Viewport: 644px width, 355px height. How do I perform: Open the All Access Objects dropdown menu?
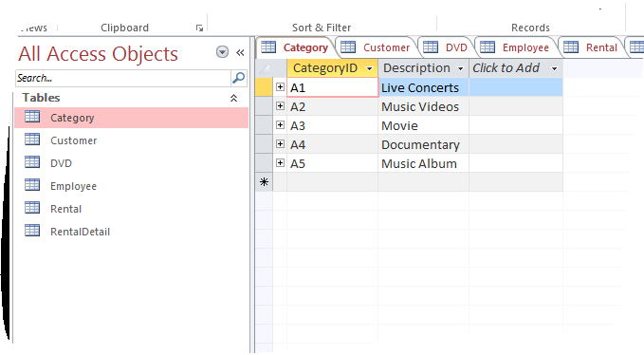[x=222, y=52]
